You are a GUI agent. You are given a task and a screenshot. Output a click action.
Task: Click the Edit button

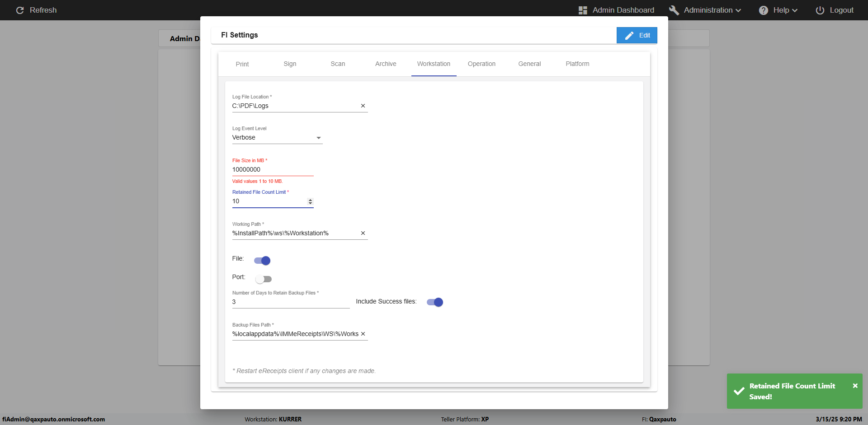click(637, 35)
